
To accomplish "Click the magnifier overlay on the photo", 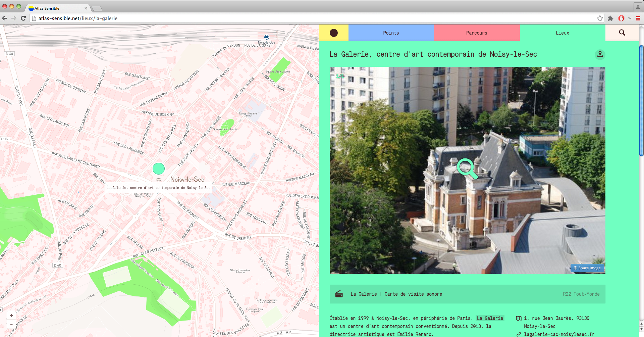I will (467, 168).
